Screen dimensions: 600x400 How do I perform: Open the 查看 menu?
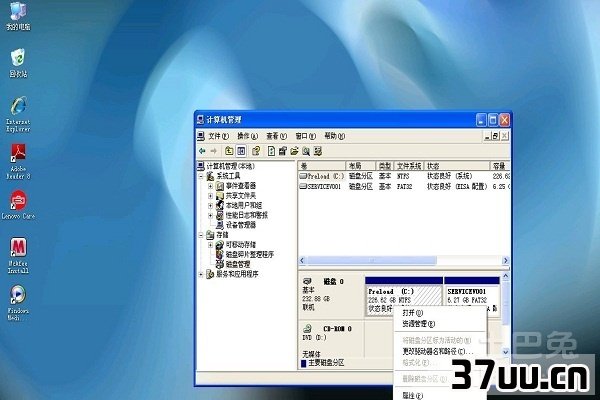[277, 136]
